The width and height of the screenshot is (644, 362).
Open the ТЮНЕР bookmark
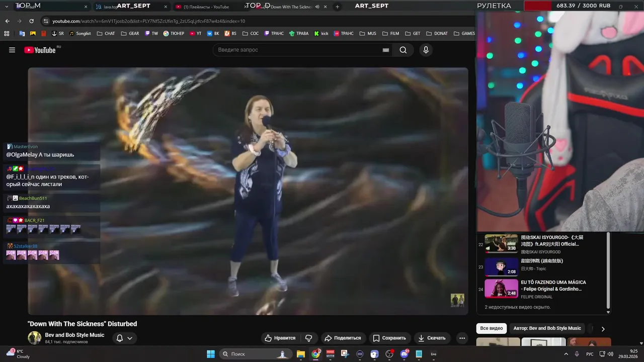[174, 34]
